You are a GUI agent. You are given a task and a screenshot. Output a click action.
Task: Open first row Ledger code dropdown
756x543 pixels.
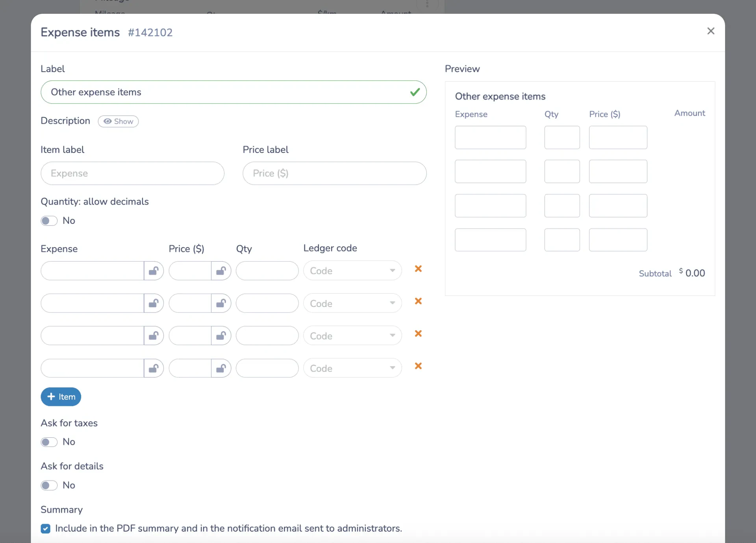coord(352,271)
